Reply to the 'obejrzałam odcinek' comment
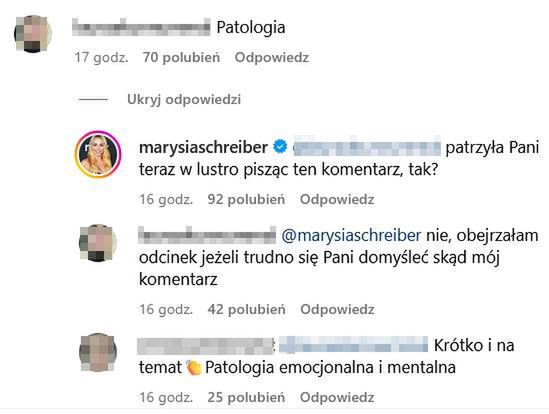Screen dimensions: 549x414 [x=338, y=309]
